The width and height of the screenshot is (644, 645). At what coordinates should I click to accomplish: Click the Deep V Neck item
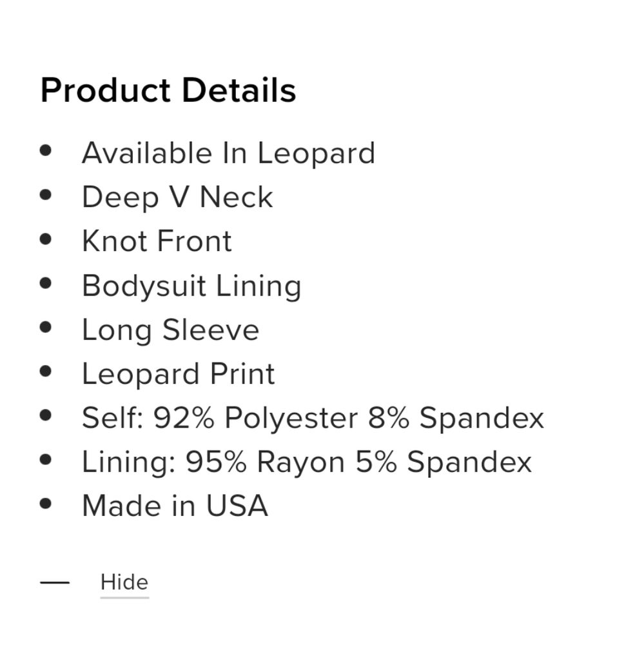pyautogui.click(x=177, y=197)
